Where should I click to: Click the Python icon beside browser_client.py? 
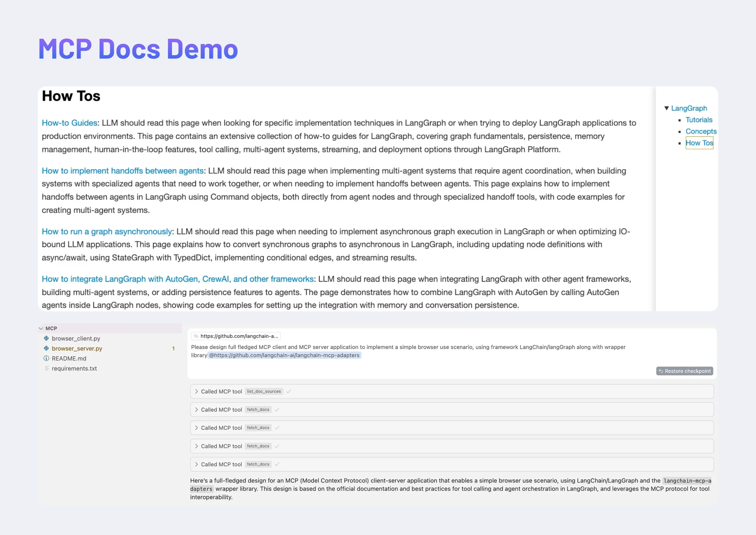pos(46,338)
